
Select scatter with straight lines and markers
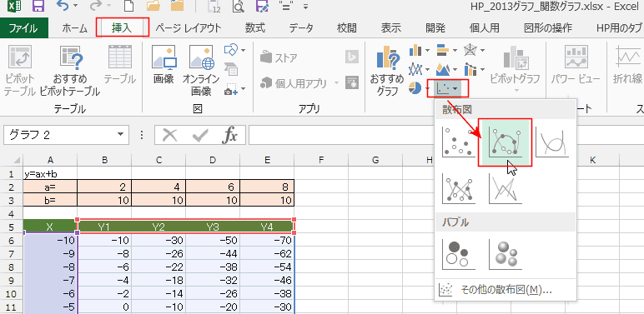pos(459,189)
